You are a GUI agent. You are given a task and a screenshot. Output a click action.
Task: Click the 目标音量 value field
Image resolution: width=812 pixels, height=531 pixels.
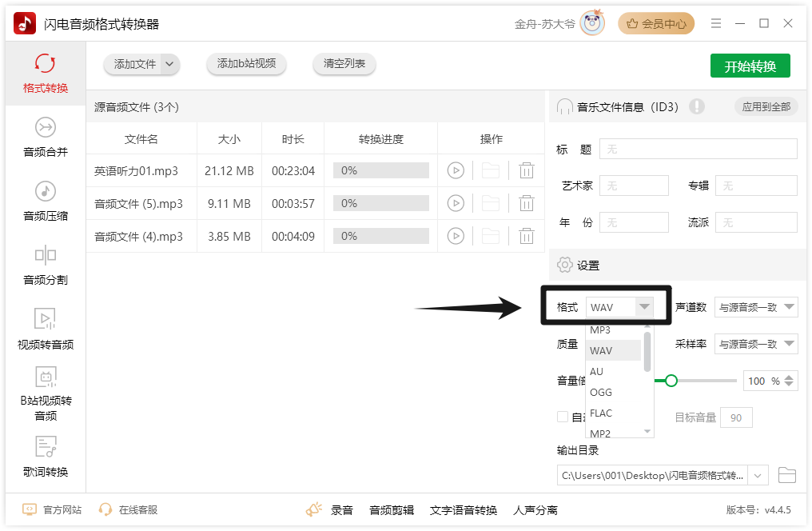pos(736,417)
